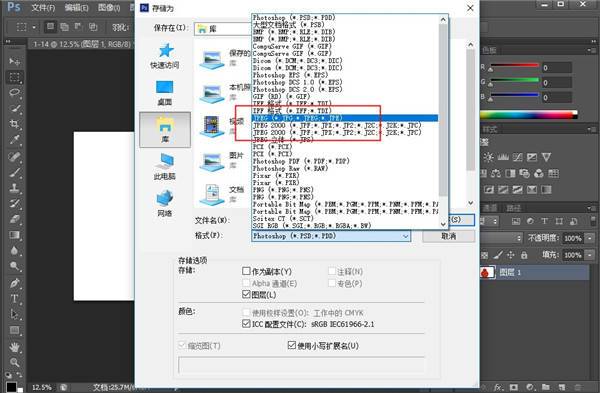Select the Lasso tool
Image resolution: width=600 pixels, height=393 pixels.
(15, 93)
